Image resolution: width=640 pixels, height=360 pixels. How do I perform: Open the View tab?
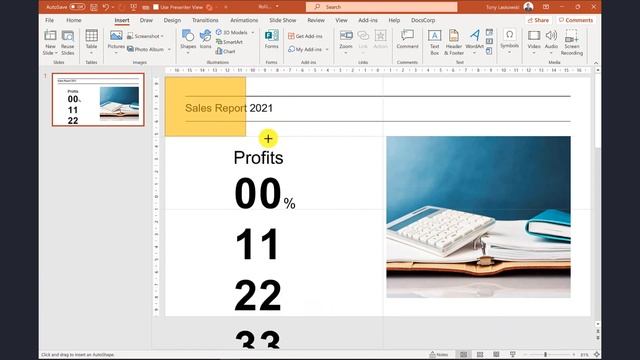[x=342, y=20]
